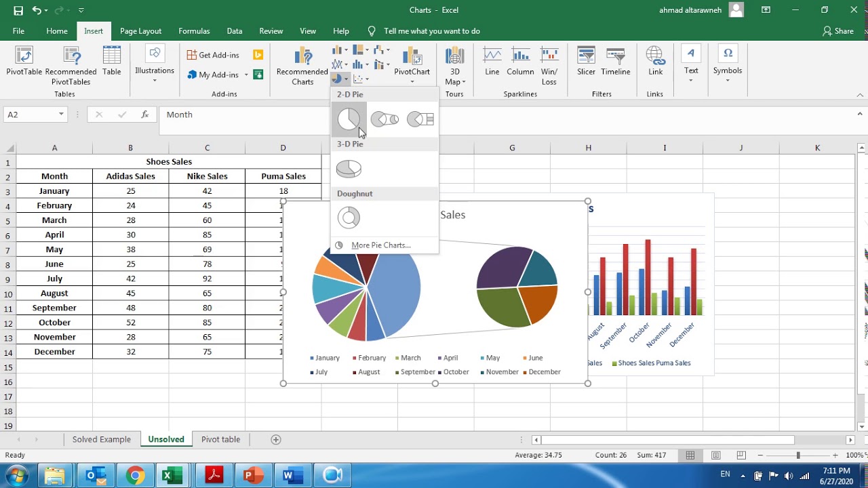The width and height of the screenshot is (868, 488).
Task: Select the 2-D Pie chart option
Action: tap(349, 119)
